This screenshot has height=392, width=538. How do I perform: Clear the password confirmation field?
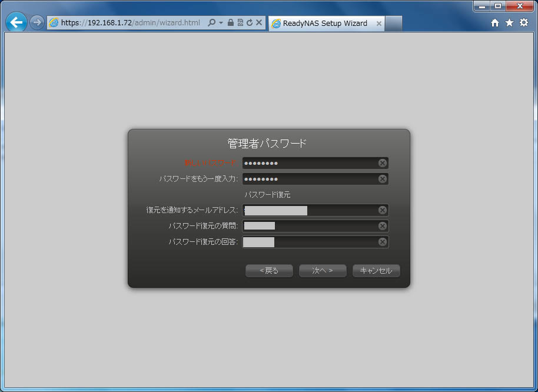383,179
